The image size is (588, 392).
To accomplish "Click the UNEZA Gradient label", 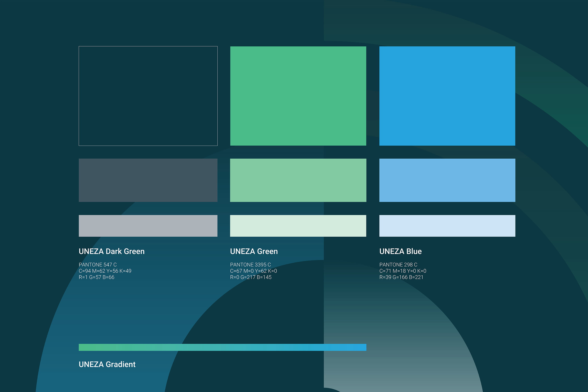I will point(107,364).
